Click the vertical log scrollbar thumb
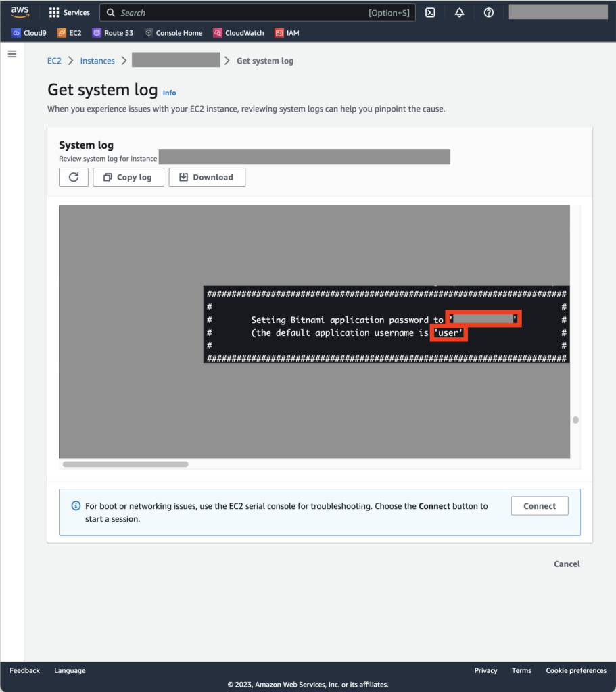 pos(575,420)
